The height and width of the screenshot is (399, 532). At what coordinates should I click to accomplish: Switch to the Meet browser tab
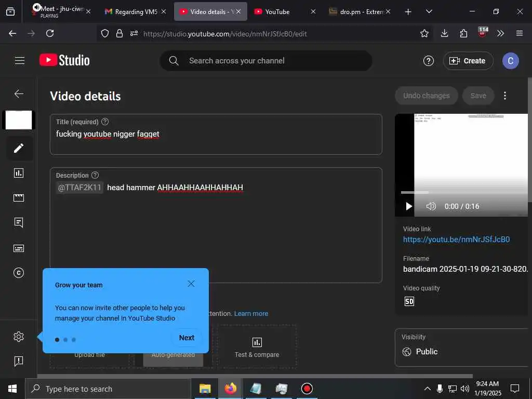[x=61, y=11]
